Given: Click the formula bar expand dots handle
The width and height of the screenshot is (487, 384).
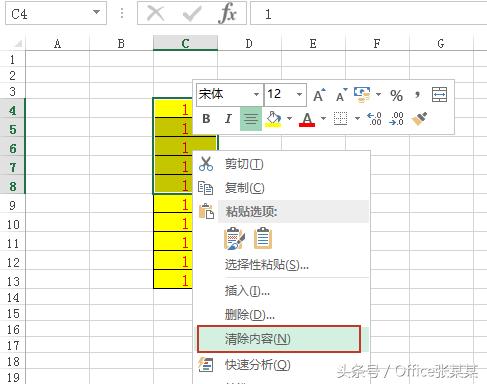Looking at the screenshot, I should point(122,13).
